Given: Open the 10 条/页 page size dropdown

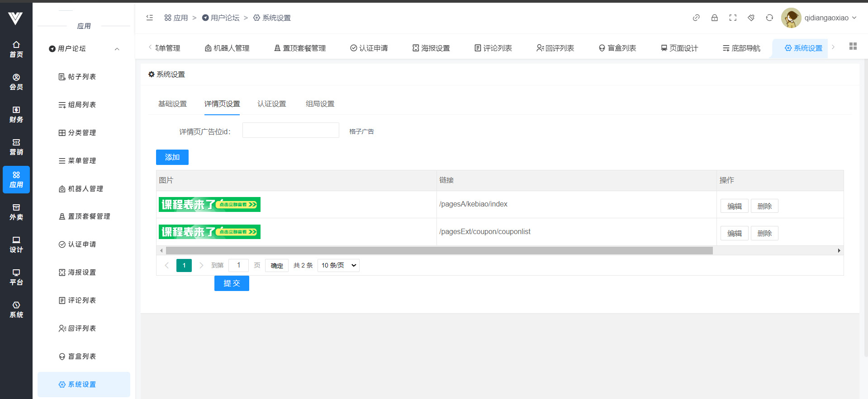Looking at the screenshot, I should pos(338,265).
